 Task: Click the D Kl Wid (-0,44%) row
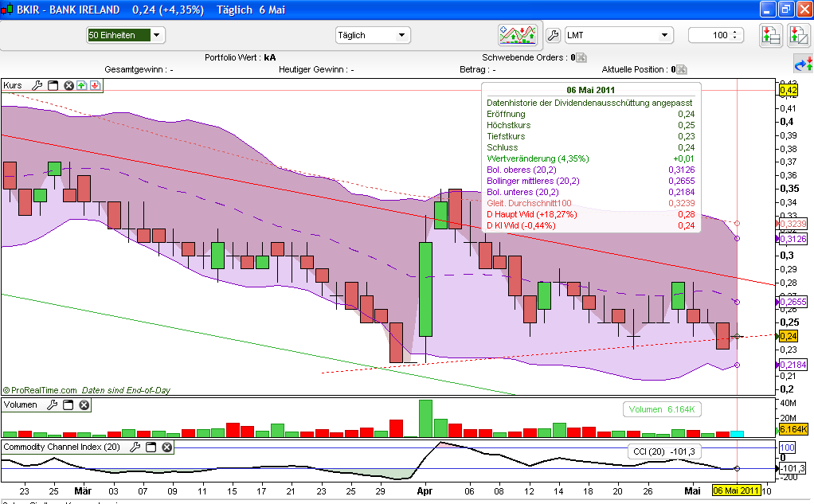click(591, 226)
